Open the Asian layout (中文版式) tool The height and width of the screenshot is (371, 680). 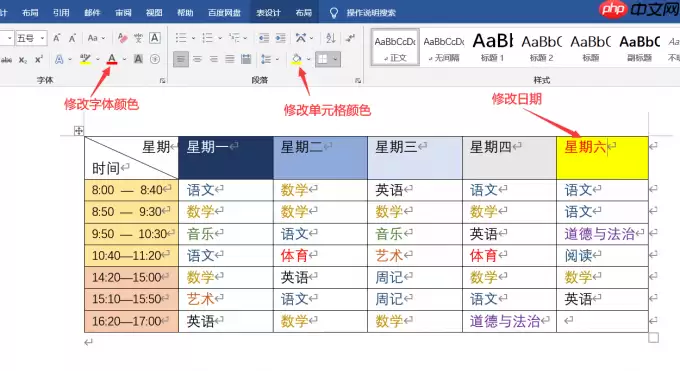(301, 38)
